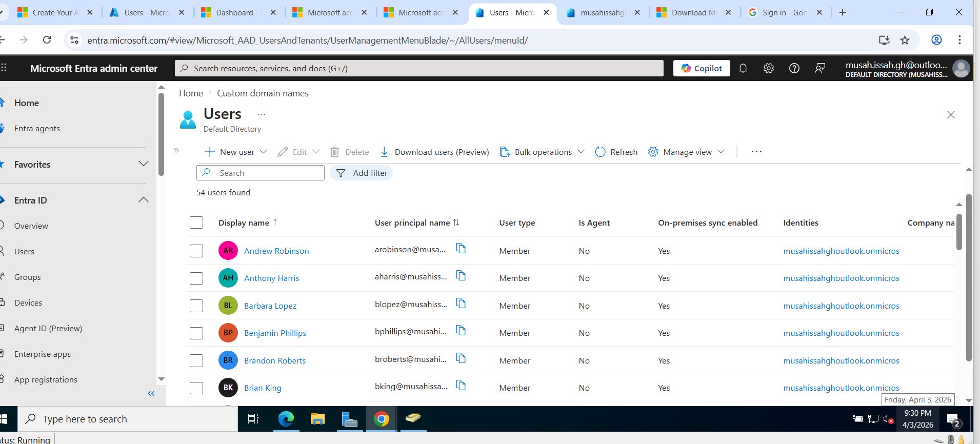
Task: Collapse the left navigation with double chevron
Action: 151,393
